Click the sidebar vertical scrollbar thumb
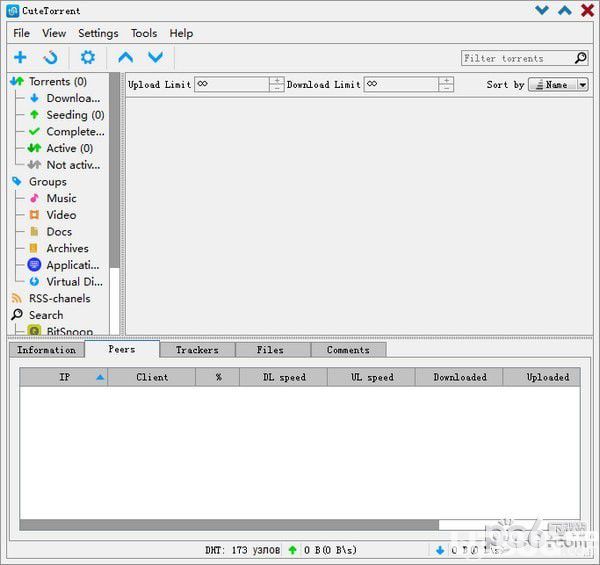 pyautogui.click(x=114, y=170)
